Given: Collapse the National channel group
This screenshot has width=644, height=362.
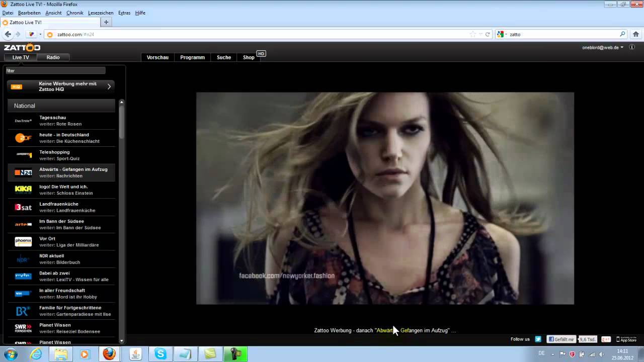Looking at the screenshot, I should pos(61,106).
